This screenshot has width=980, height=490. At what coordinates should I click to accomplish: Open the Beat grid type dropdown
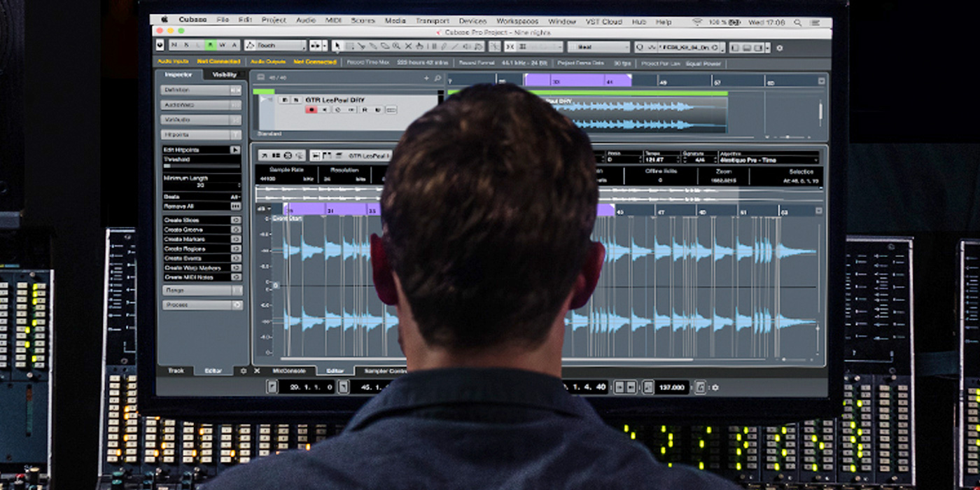[598, 47]
